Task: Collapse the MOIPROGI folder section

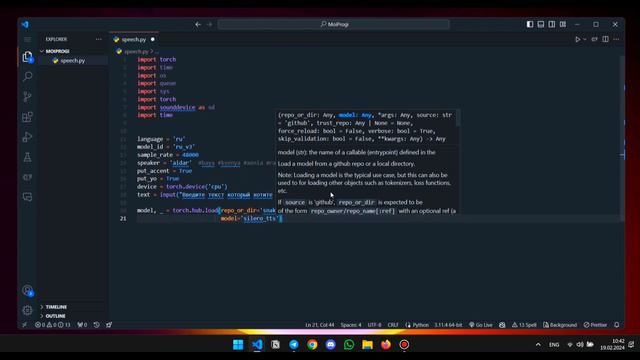Action: [x=73, y=51]
